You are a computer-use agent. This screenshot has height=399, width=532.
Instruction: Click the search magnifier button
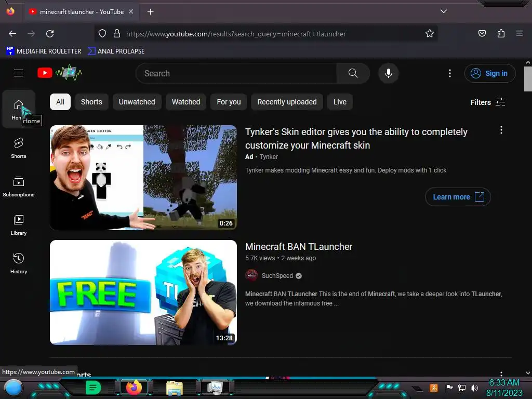click(x=353, y=73)
